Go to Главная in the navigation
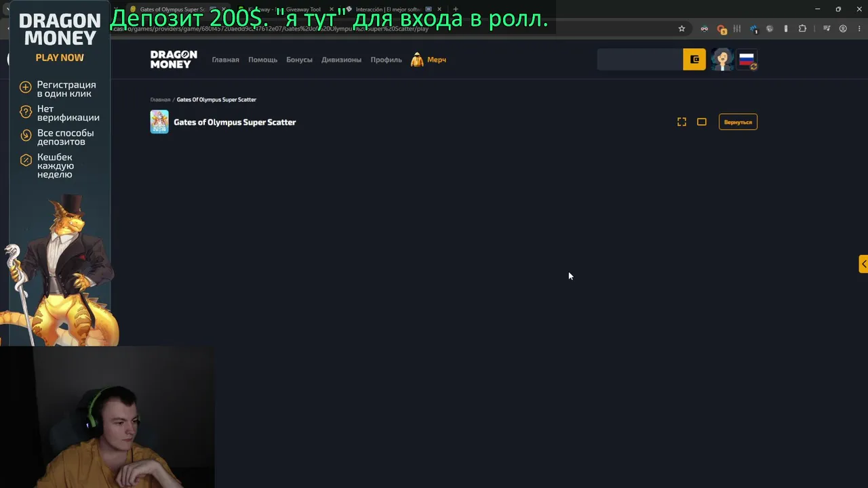 [225, 60]
